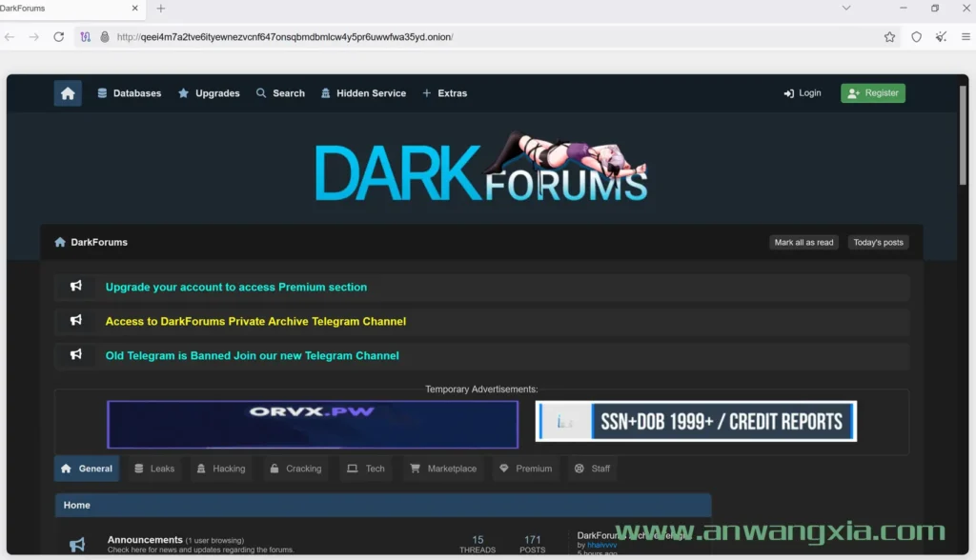
Task: Bookmark the page with the star icon
Action: coord(889,36)
